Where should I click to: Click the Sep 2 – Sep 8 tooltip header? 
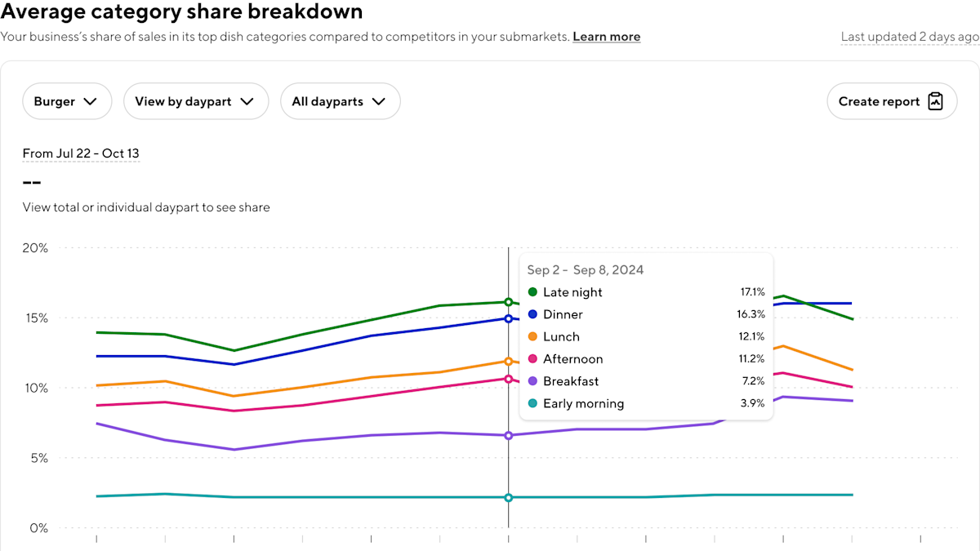point(586,269)
